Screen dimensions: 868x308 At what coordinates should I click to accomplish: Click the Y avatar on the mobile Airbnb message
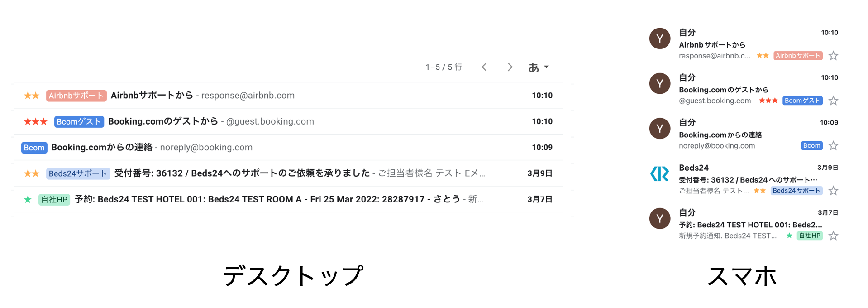click(x=659, y=38)
